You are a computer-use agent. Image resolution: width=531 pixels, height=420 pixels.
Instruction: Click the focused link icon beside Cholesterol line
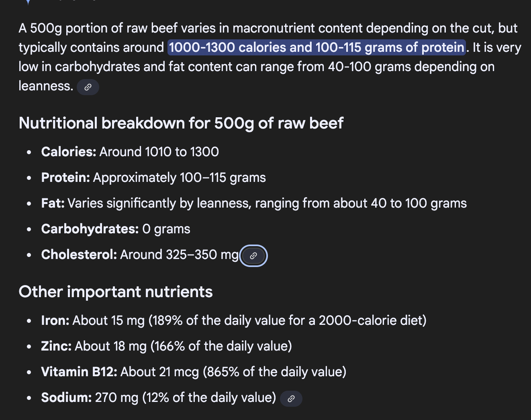(253, 256)
